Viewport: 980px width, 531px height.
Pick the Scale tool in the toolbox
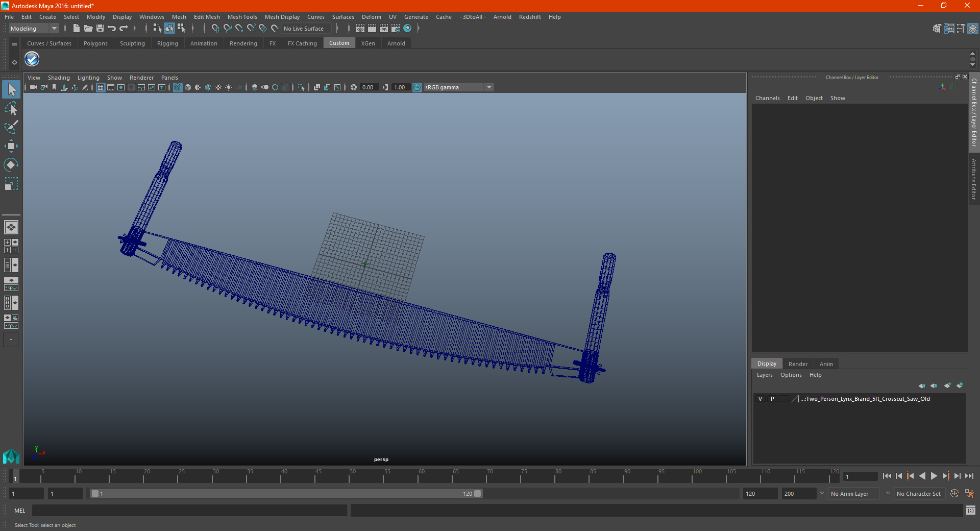pos(11,183)
